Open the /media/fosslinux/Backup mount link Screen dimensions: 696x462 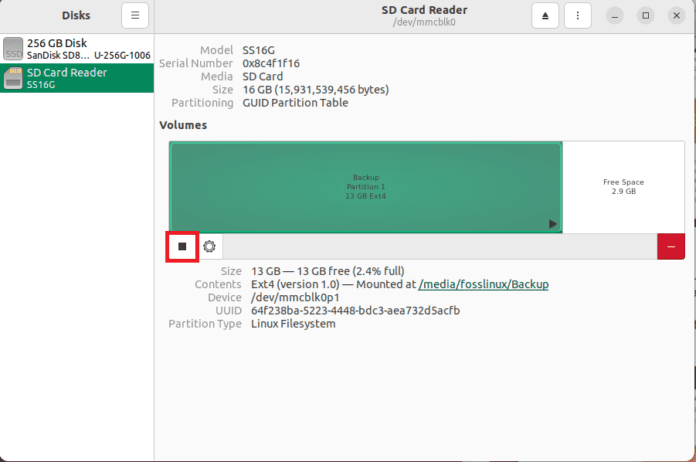click(x=483, y=284)
